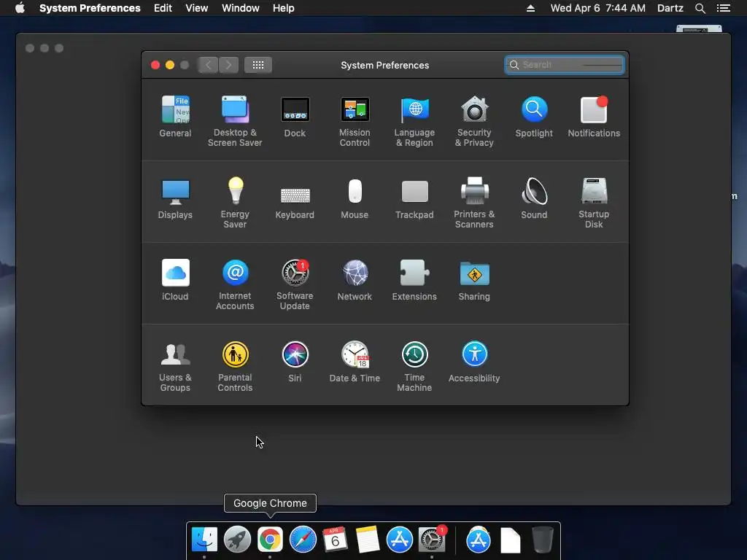Open App Store left of System Preferences in Dock
Viewport: 747px width, 560px height.
pos(399,539)
